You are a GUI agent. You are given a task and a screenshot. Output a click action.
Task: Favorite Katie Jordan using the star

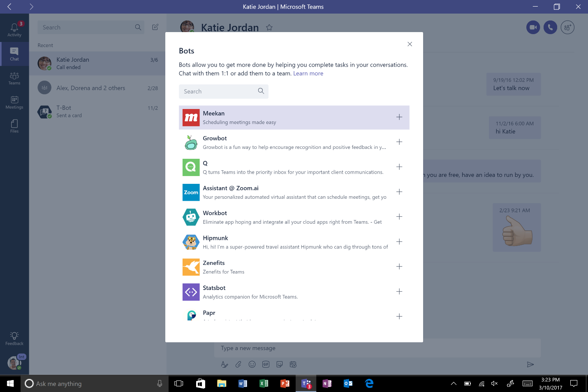(269, 27)
